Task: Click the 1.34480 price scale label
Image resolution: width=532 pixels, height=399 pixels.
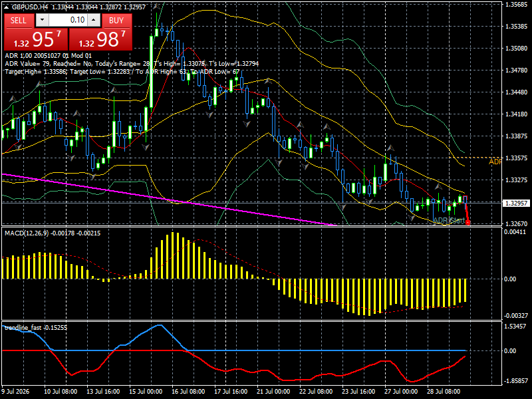Action: pos(516,92)
